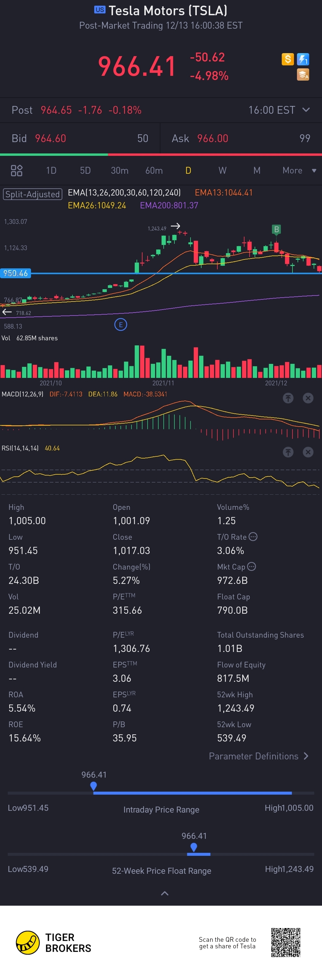322x980 pixels.
Task: Tap the Vol 62.85M shares label
Action: (30, 338)
